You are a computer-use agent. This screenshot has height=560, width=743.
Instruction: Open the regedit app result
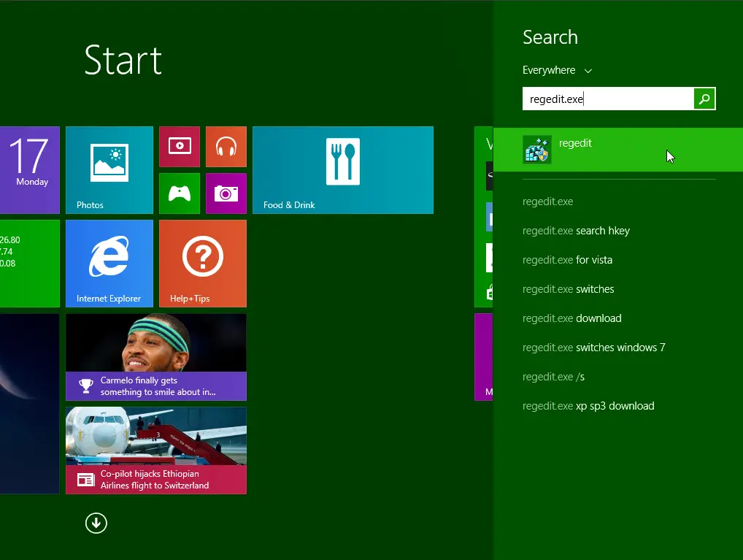[618, 150]
